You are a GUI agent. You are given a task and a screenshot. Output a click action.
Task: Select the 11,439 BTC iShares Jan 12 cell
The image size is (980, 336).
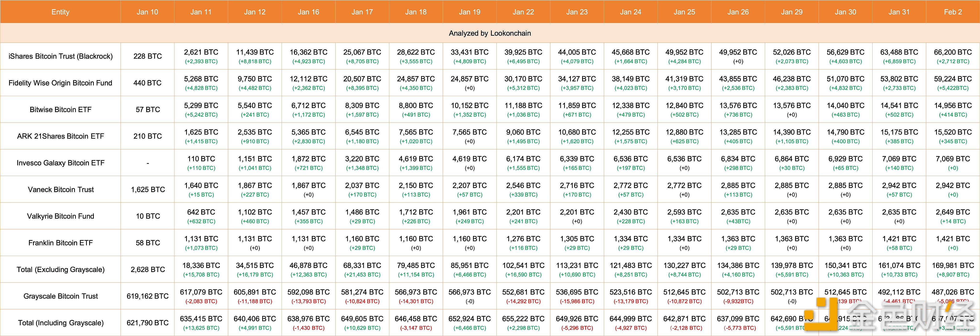pos(255,56)
